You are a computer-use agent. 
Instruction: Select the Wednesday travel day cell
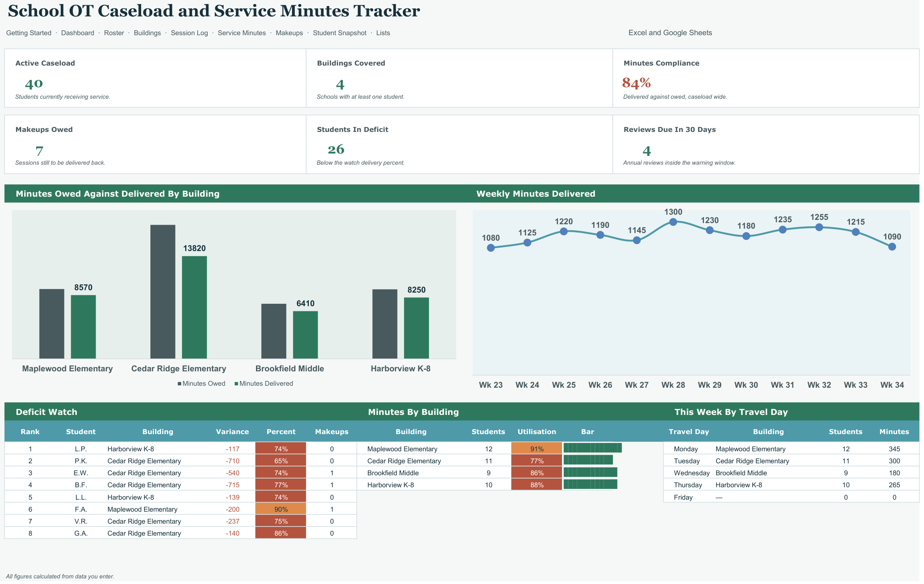692,473
